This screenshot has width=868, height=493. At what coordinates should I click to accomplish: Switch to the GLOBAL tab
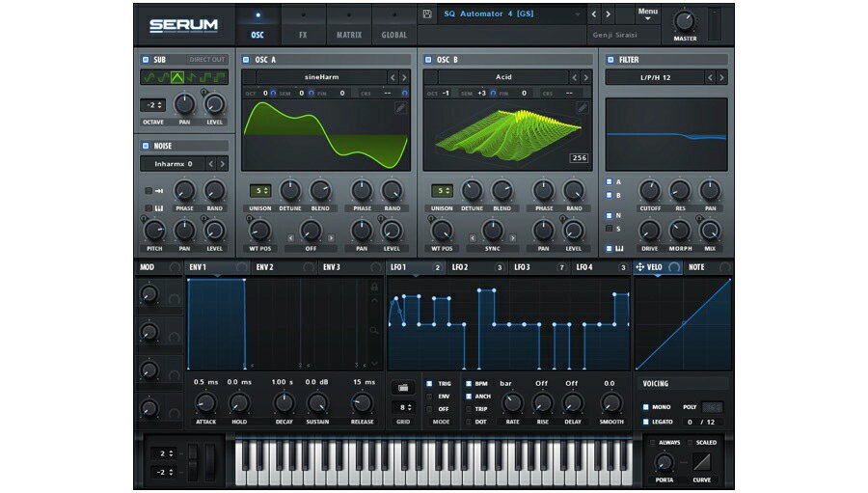pyautogui.click(x=394, y=24)
